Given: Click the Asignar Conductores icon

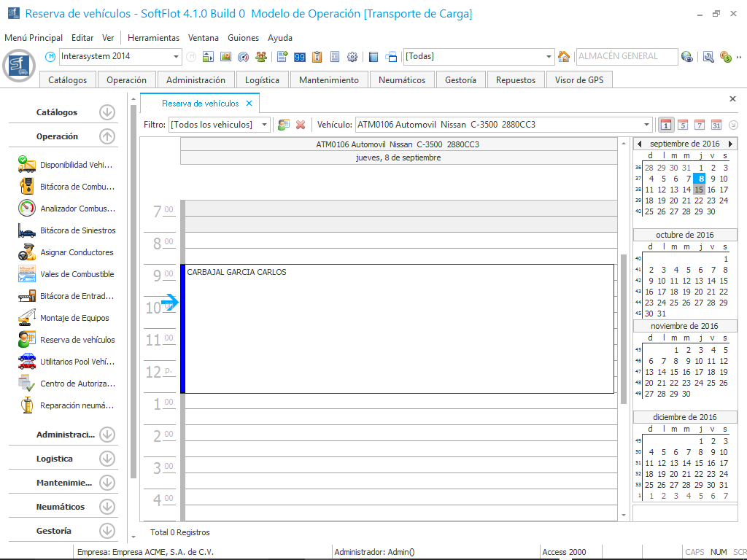Looking at the screenshot, I should point(27,252).
